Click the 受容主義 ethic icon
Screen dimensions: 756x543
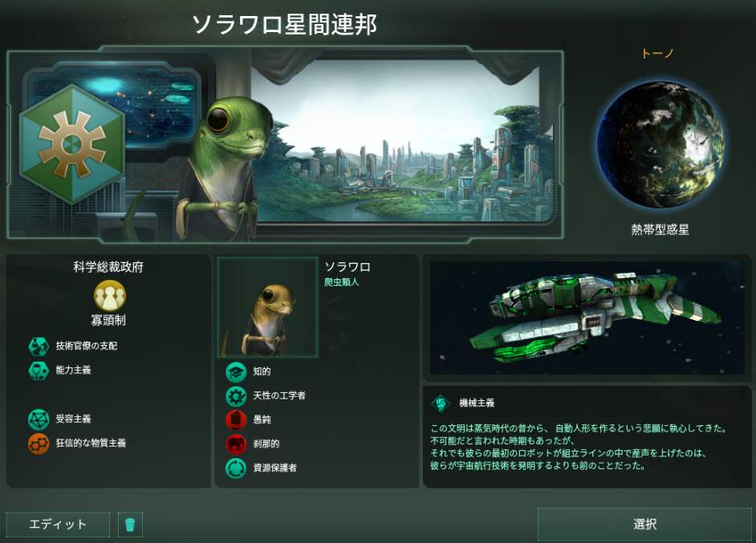(39, 419)
